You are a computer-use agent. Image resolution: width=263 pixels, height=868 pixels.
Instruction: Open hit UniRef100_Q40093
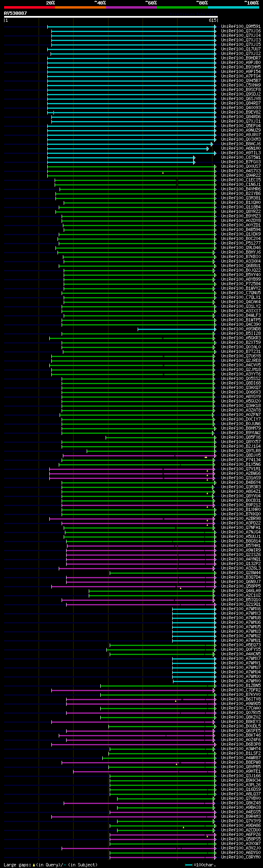click(x=241, y=108)
